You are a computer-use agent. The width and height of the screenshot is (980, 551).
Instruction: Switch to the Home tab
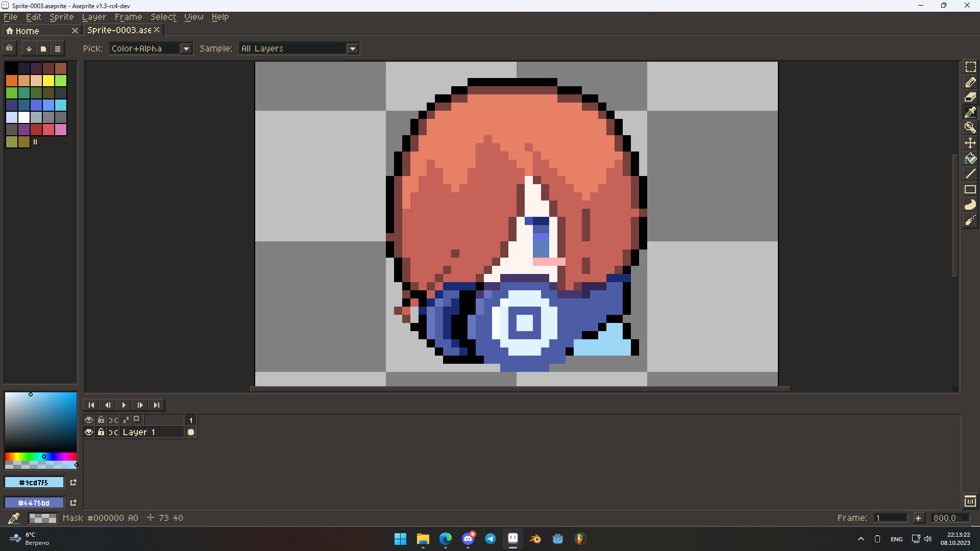(x=27, y=31)
